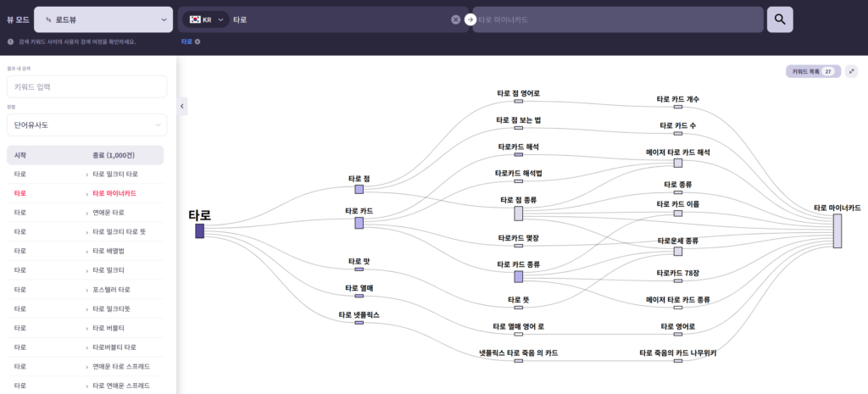Screen dimensions: 868x394
Task: Click the collapse view icon top right
Action: [x=851, y=71]
